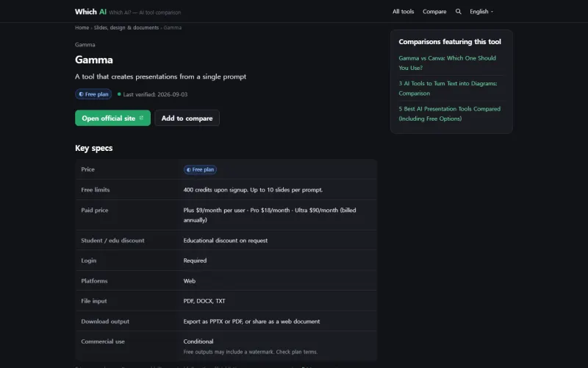Click the Key specs heading
588x368 pixels.
[94, 148]
